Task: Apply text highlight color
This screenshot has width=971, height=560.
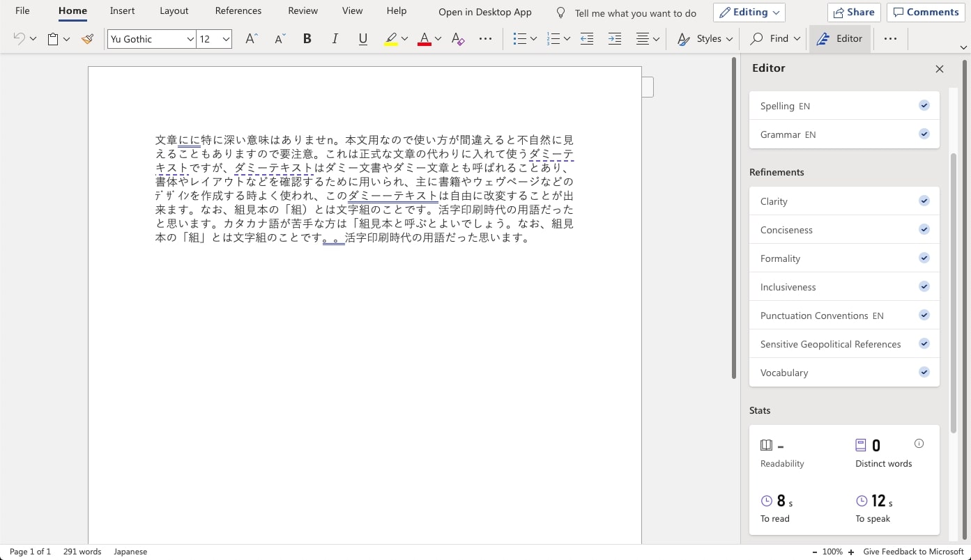Action: tap(390, 39)
